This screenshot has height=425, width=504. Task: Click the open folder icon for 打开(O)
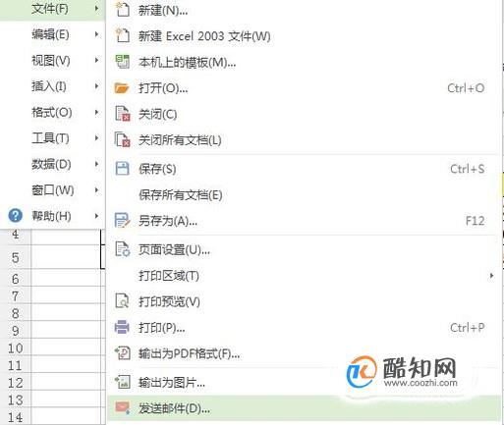pyautogui.click(x=122, y=88)
